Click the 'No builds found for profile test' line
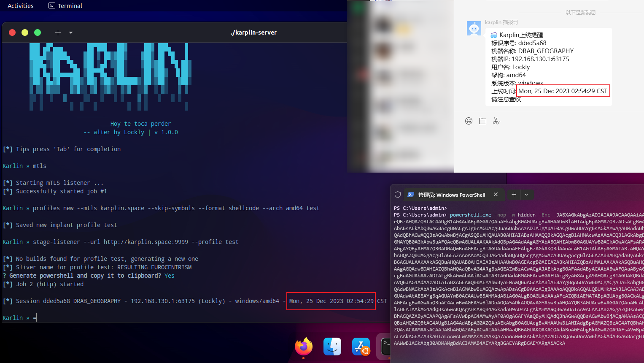644x363 pixels. click(100, 259)
